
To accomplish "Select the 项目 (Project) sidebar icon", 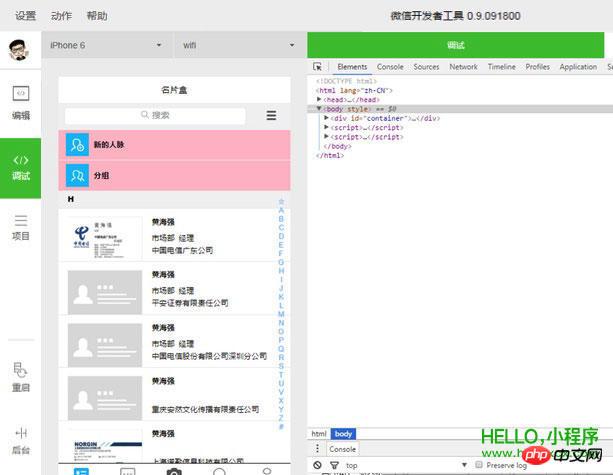I will point(20,227).
